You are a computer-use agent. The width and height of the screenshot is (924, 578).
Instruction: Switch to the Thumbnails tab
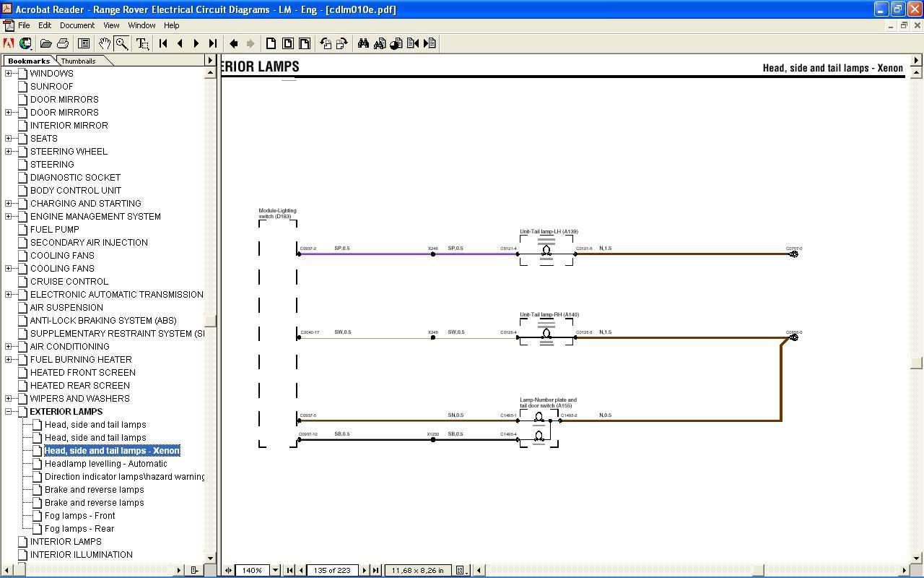click(x=79, y=61)
